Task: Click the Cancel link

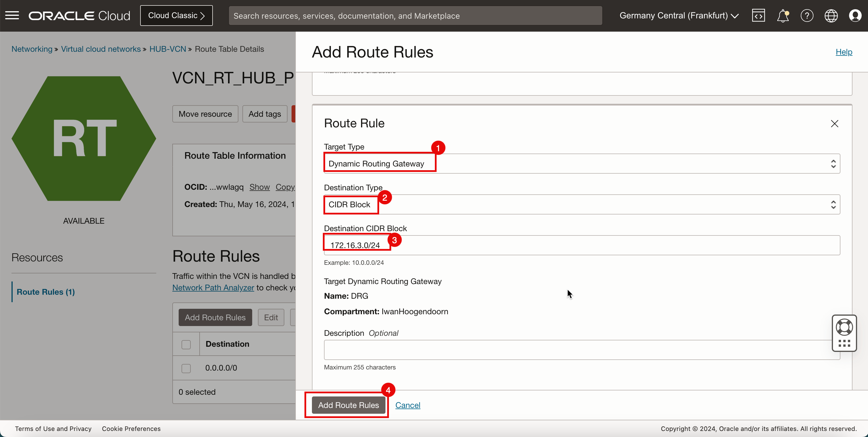Action: click(408, 405)
